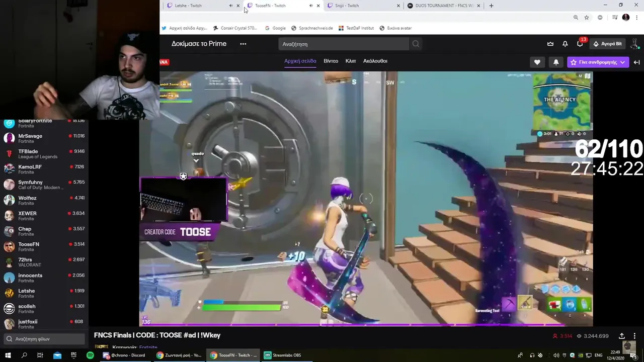This screenshot has height=362, width=644.
Task: Open 72hrs VALORANT channel in sidebar
Action: (44, 262)
